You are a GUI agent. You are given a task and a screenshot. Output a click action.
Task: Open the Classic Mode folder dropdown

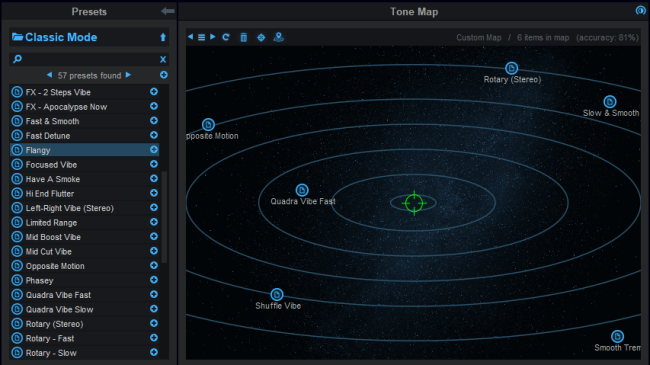[54, 37]
